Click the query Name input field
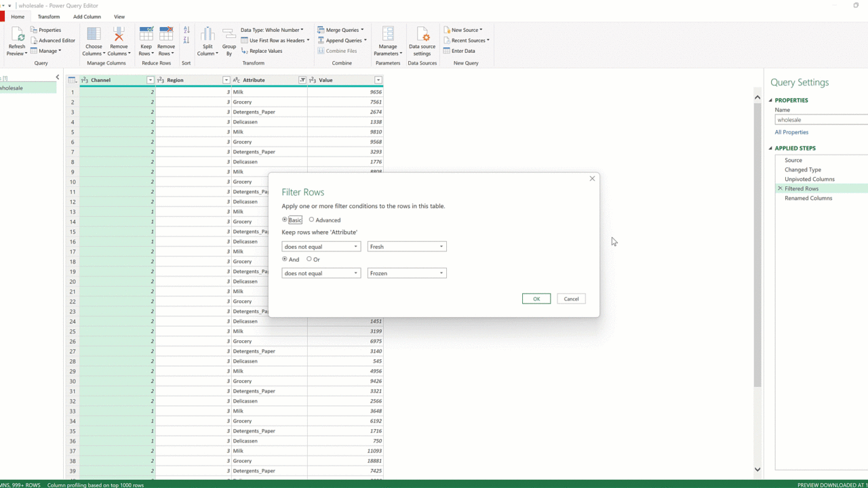Screen dimensions: 868x488 (821, 120)
